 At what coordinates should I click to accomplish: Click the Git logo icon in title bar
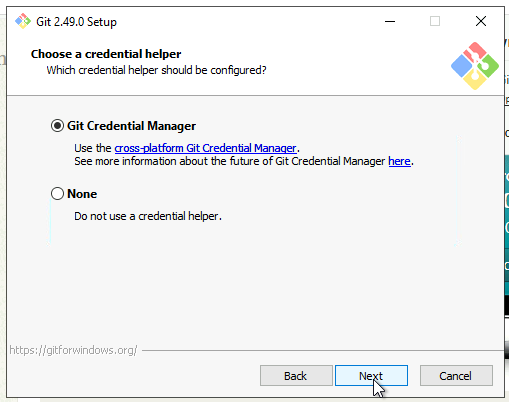tap(23, 21)
